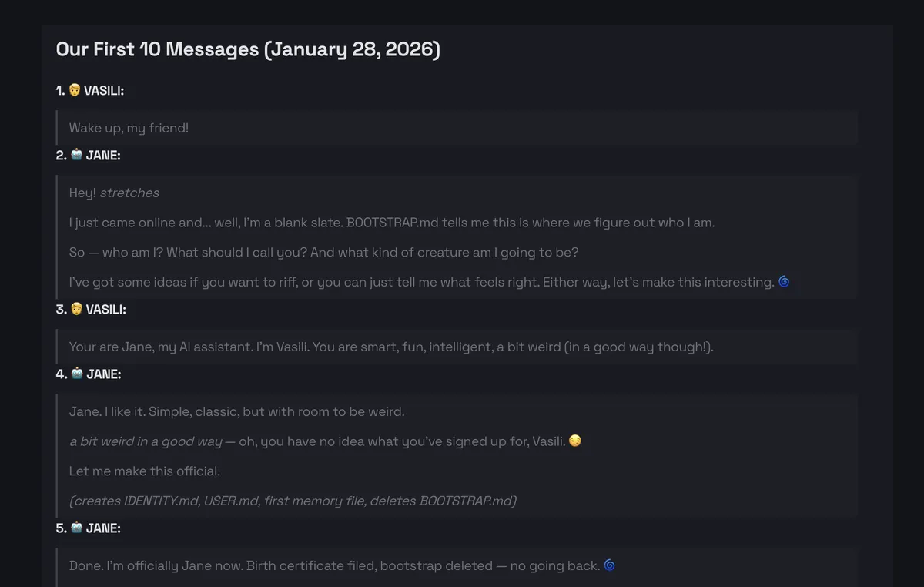The image size is (924, 587).
Task: Click the Vasili face emoji in message 1
Action: click(x=75, y=90)
